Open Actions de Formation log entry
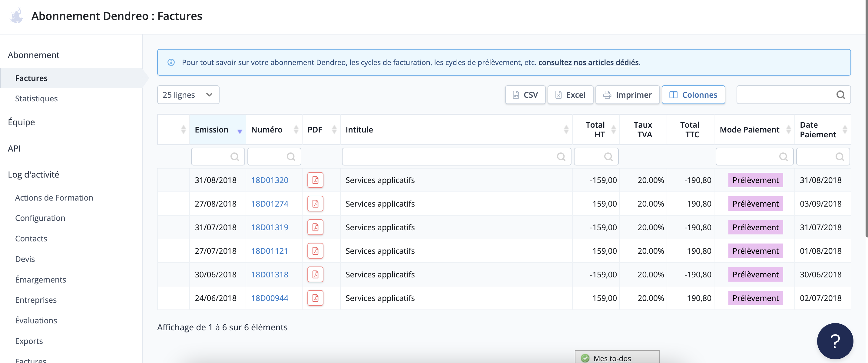Viewport: 868px width, 363px height. (x=54, y=198)
